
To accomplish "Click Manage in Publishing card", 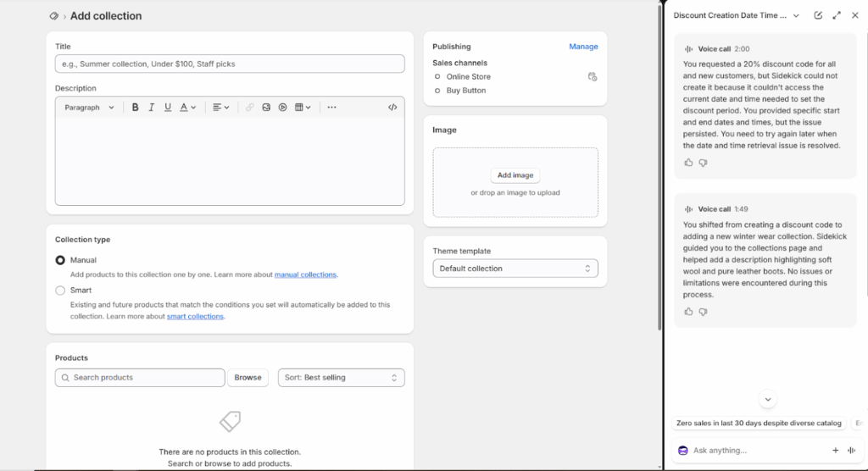I will (583, 47).
